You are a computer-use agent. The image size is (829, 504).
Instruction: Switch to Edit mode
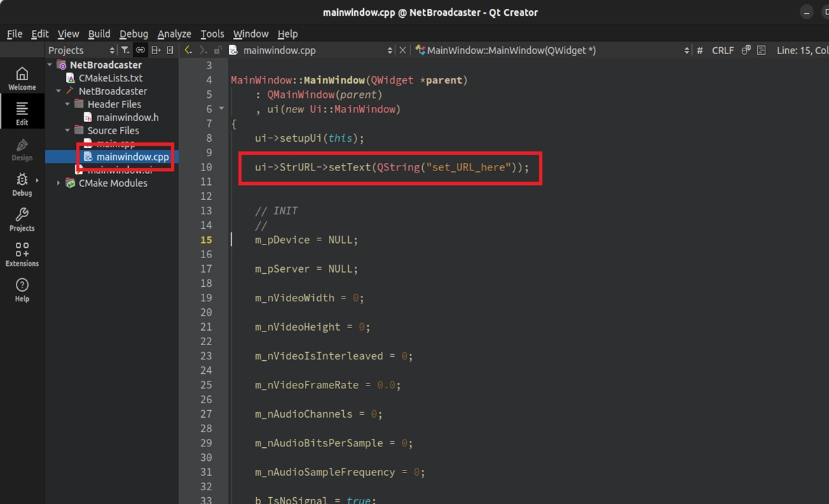click(x=22, y=113)
